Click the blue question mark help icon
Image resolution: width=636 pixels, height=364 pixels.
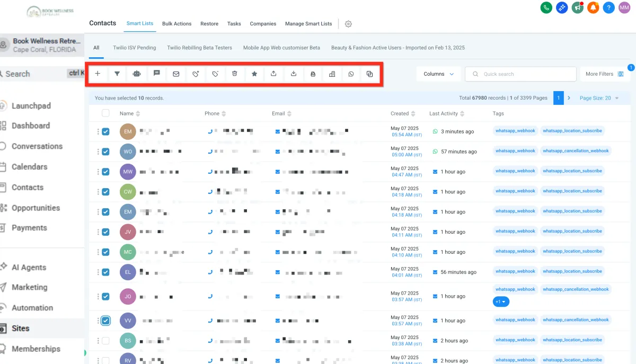(x=609, y=8)
